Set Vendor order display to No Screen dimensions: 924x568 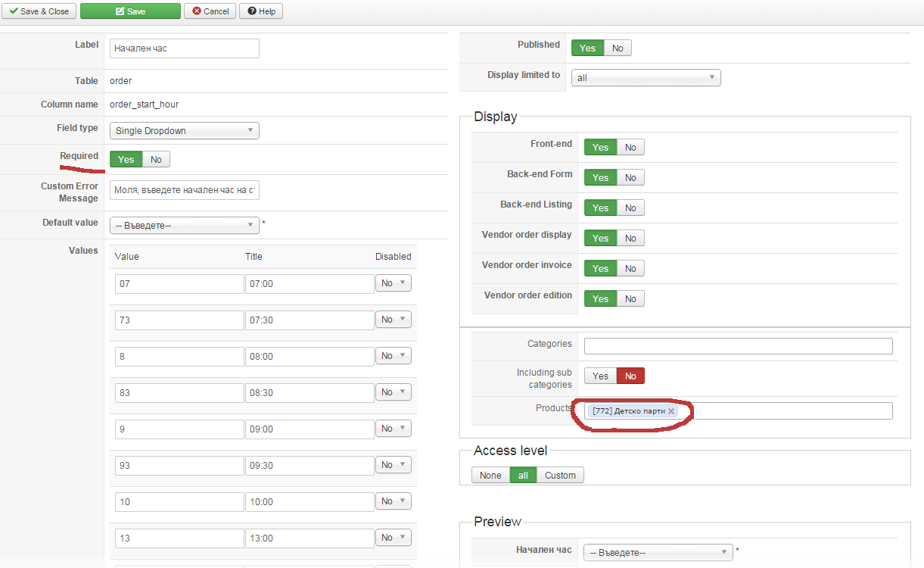[630, 239]
